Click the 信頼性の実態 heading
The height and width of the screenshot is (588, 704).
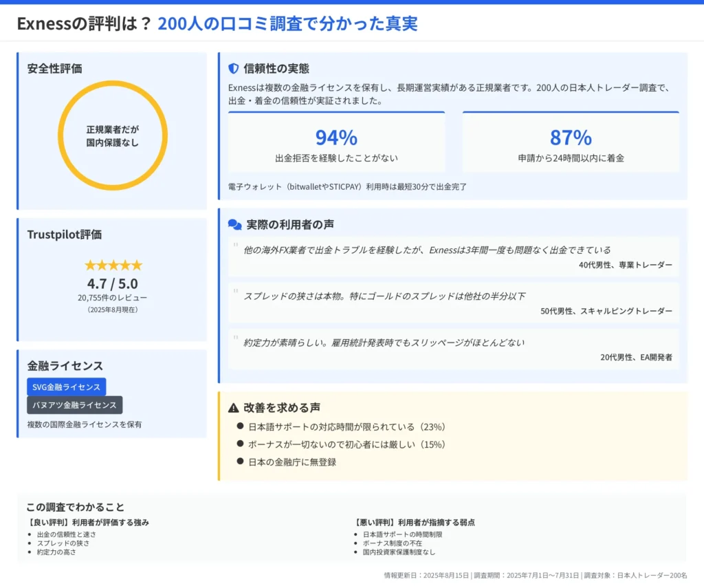point(276,68)
